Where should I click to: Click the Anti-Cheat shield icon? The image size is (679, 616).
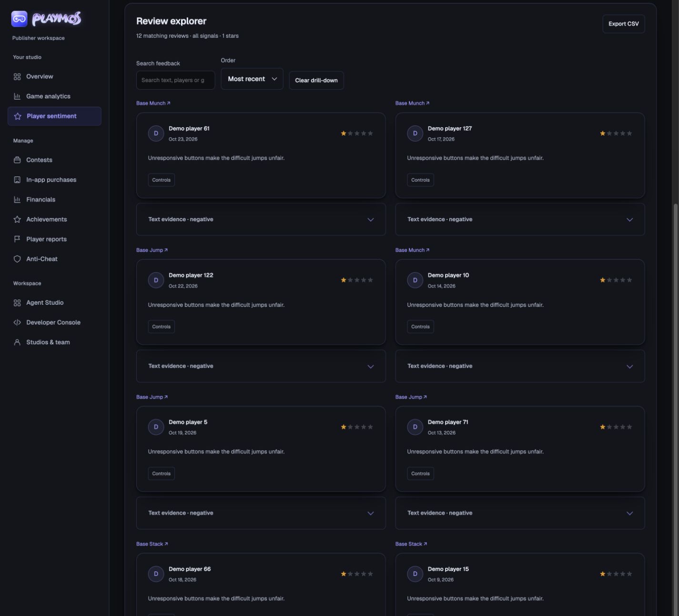[17, 259]
